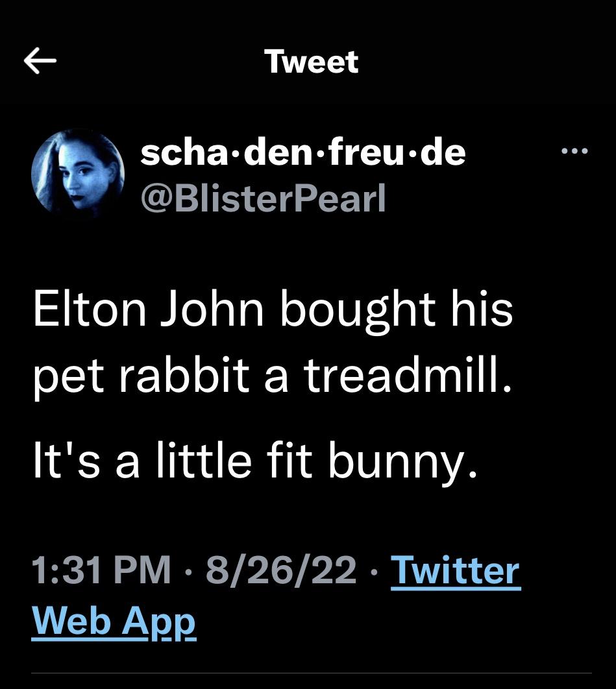Screen dimensions: 616x689
Task: Click the 8/26/22 date
Action: pos(280,571)
